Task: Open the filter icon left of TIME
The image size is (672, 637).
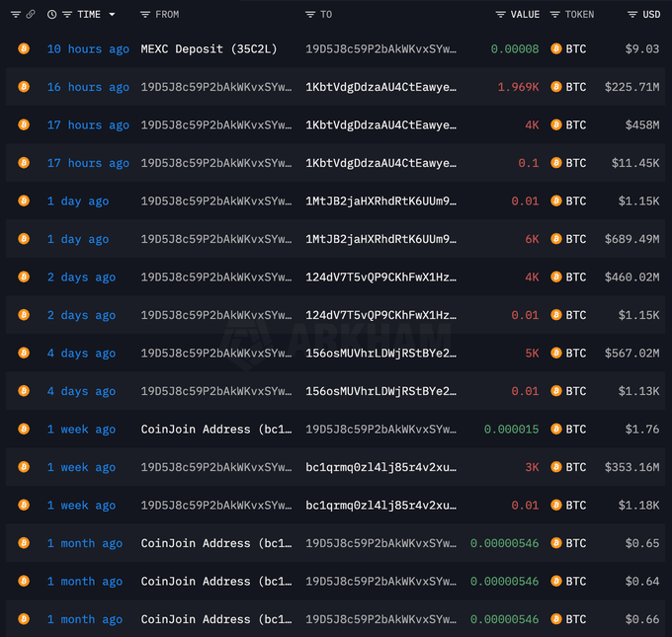Action: [67, 15]
